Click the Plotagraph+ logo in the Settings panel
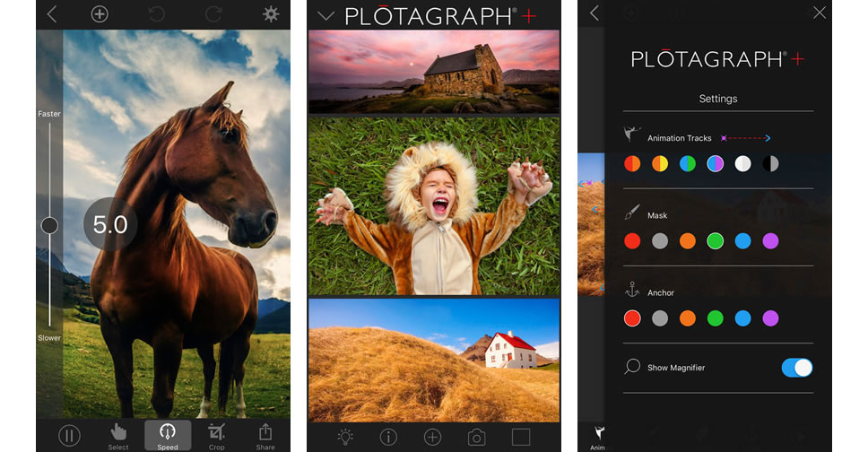Screen dimensions: 868x452 coord(717,59)
